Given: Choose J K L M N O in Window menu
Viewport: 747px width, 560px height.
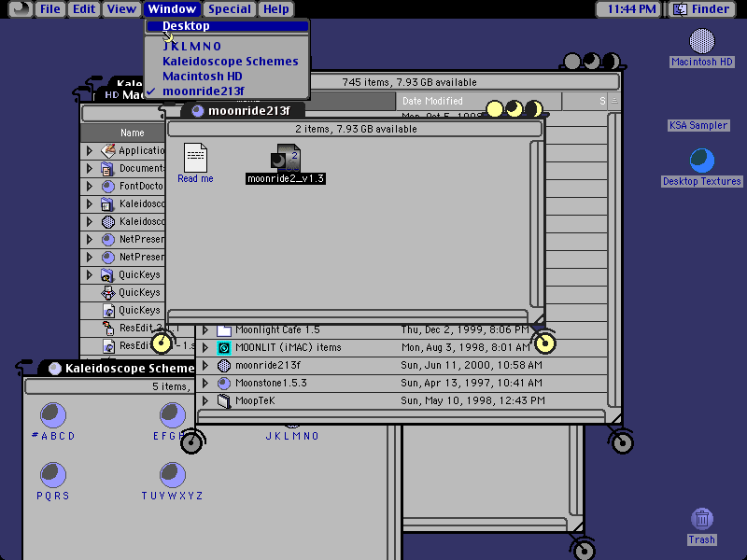Looking at the screenshot, I should pyautogui.click(x=228, y=46).
